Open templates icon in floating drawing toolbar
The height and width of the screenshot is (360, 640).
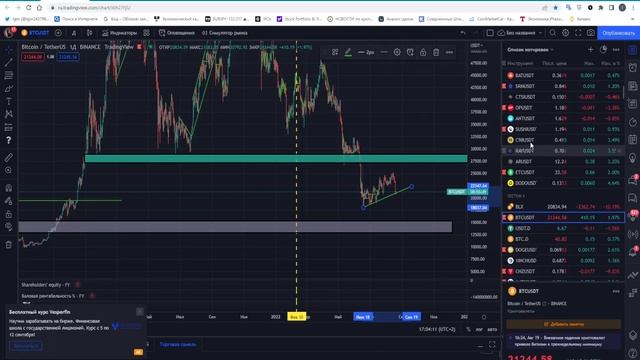[x=335, y=52]
